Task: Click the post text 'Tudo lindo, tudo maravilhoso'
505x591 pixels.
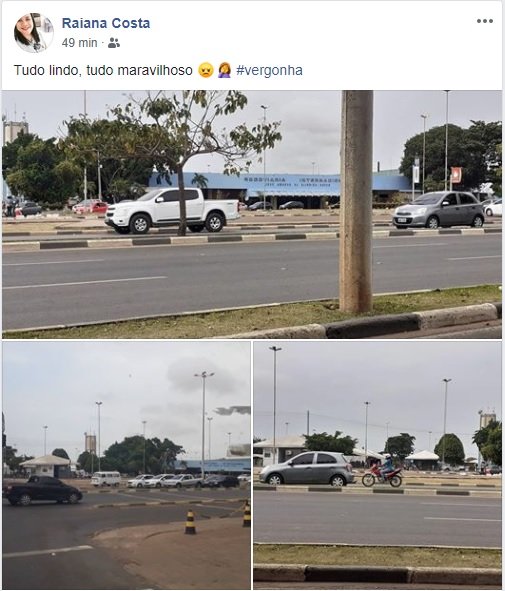Action: [x=103, y=70]
